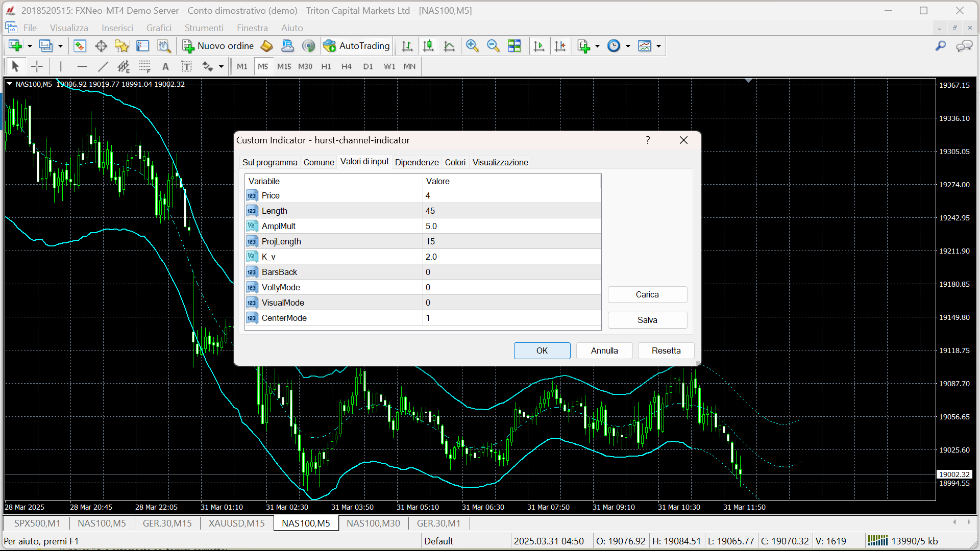Expand the periodicity clock dropdown arrow
The height and width of the screenshot is (551, 980).
[628, 46]
